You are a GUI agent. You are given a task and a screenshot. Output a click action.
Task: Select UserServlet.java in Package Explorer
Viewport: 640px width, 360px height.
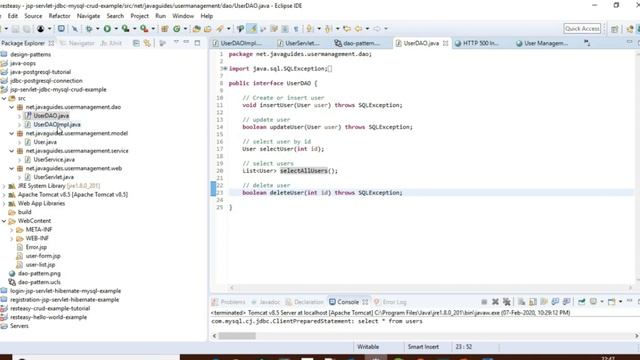[x=53, y=177]
